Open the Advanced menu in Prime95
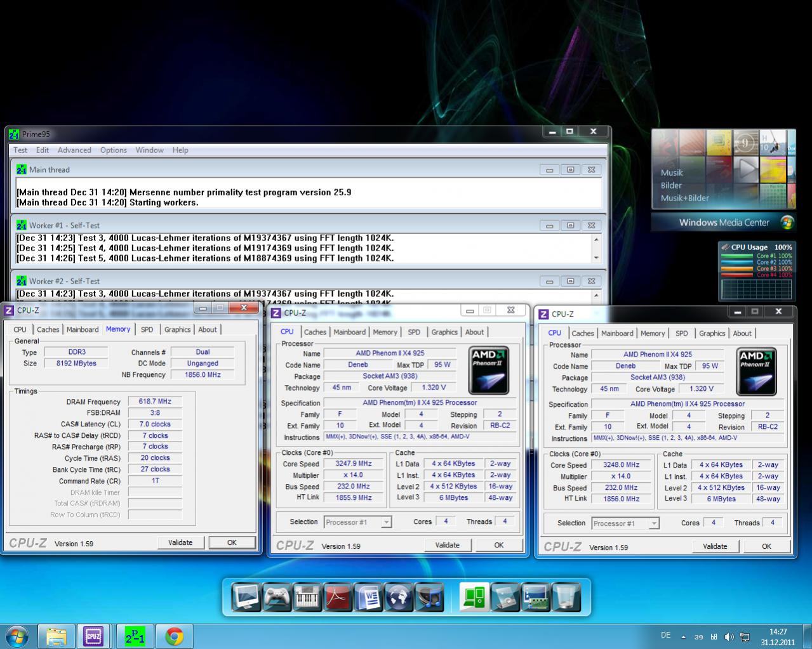This screenshot has width=812, height=649. (74, 150)
